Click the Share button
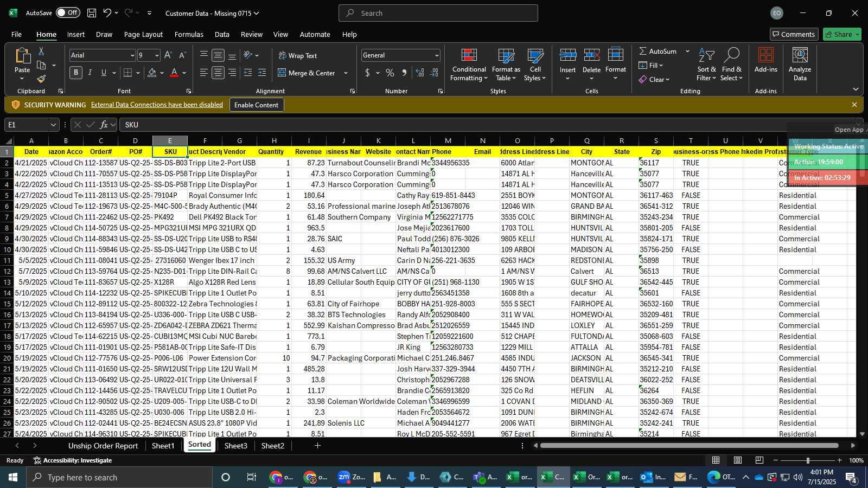 point(842,34)
